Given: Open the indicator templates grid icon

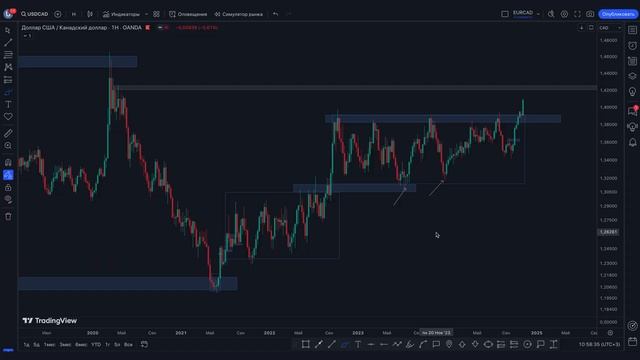Looking at the screenshot, I should coord(156,14).
